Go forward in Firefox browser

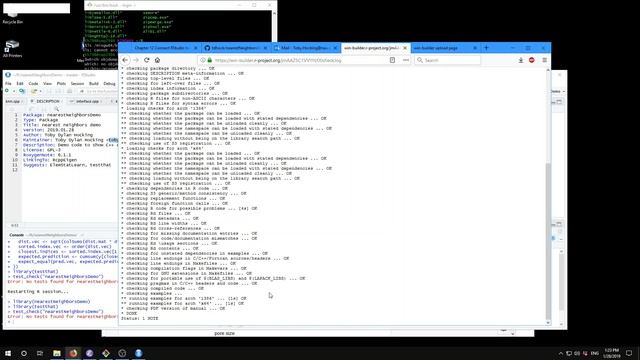coord(136,60)
